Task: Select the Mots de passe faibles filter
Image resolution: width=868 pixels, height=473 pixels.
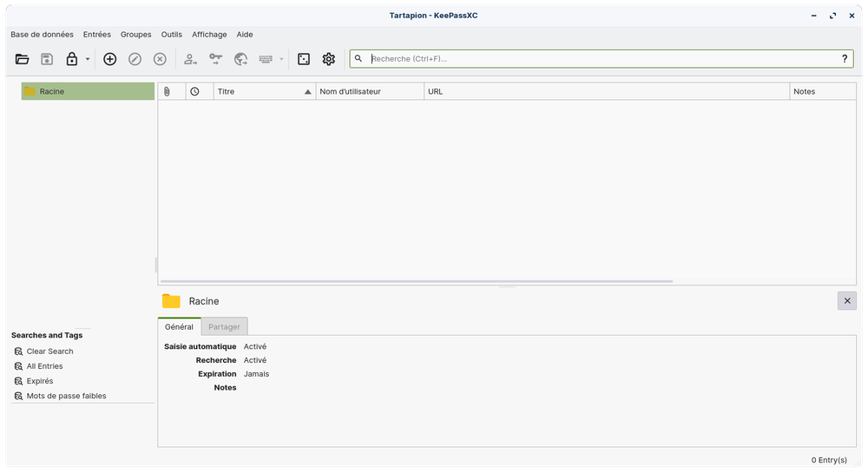Action: click(66, 396)
